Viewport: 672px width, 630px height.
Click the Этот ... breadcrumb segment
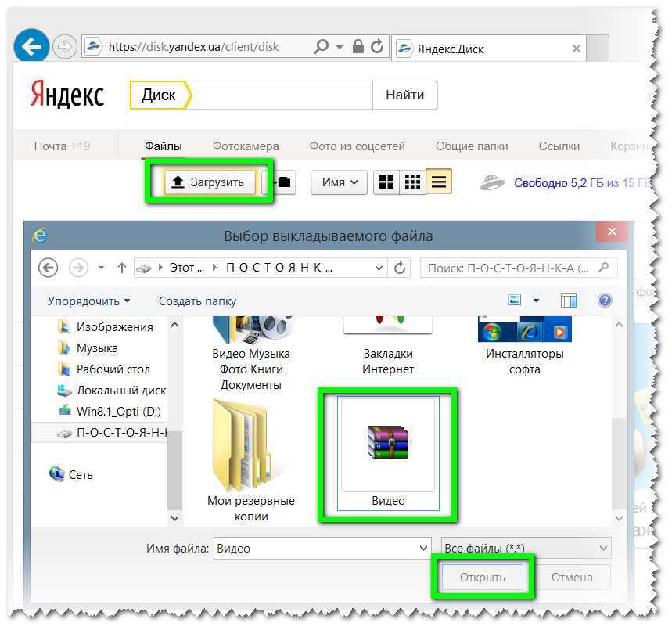(x=187, y=268)
